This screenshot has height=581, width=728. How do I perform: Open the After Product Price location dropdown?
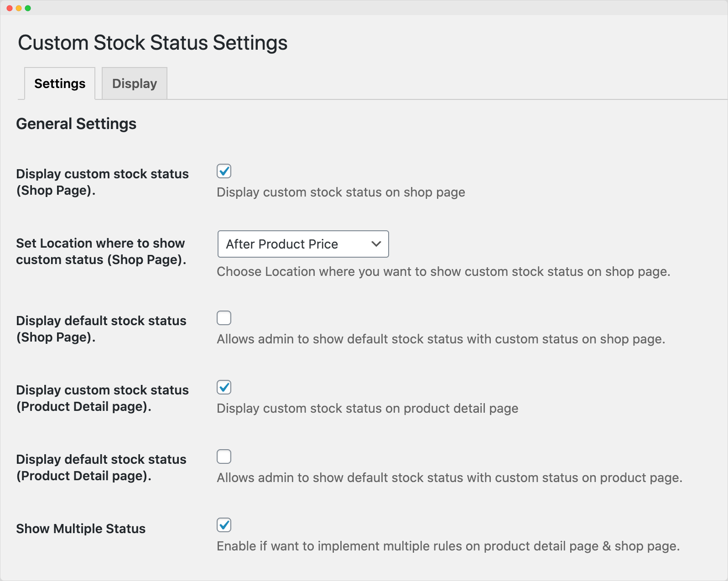click(303, 244)
